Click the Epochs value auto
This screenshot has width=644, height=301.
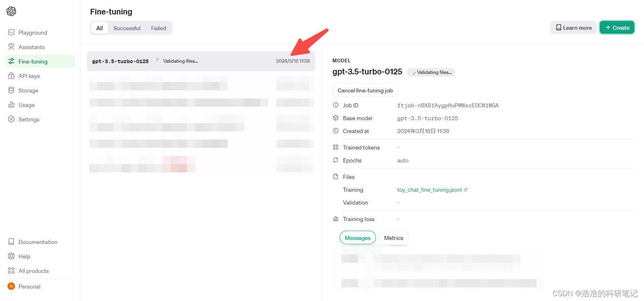click(x=402, y=160)
